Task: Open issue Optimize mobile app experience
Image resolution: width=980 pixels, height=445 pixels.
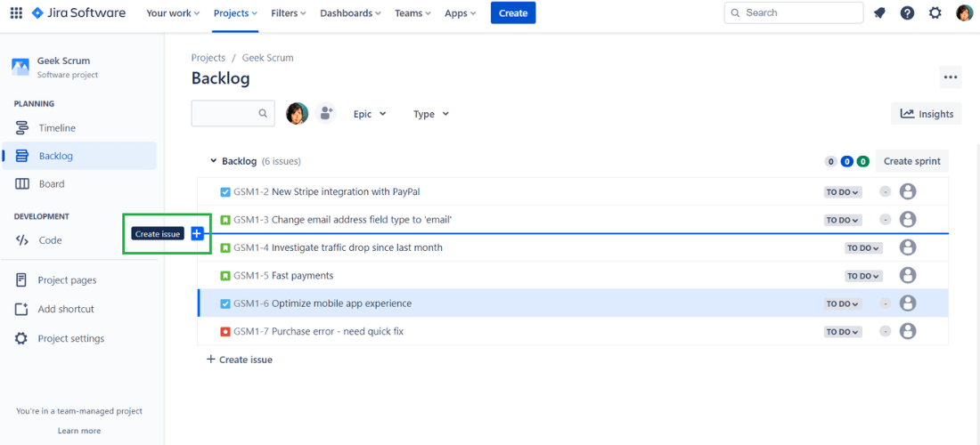Action: point(342,304)
